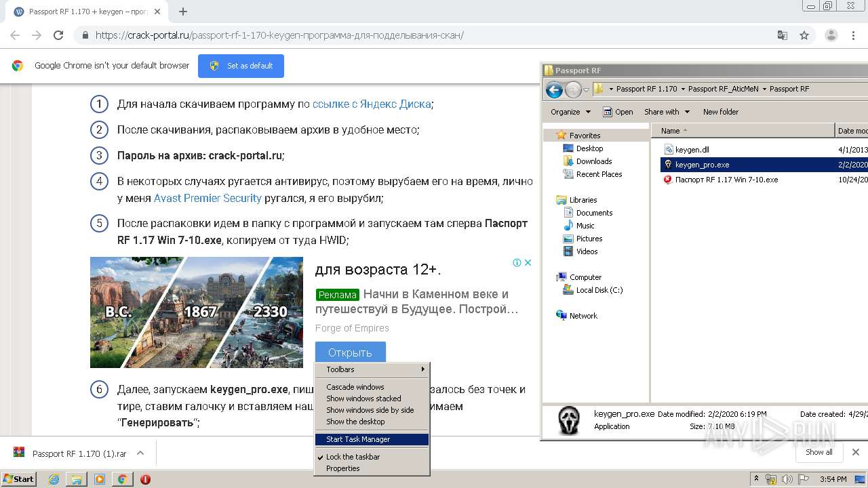Open media player taskbar icon

[x=100, y=479]
